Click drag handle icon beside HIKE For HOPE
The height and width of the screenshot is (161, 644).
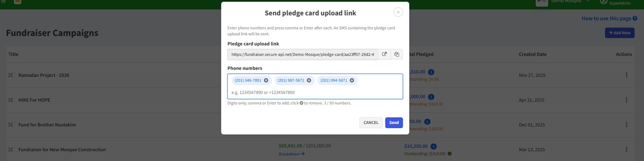click(10, 100)
